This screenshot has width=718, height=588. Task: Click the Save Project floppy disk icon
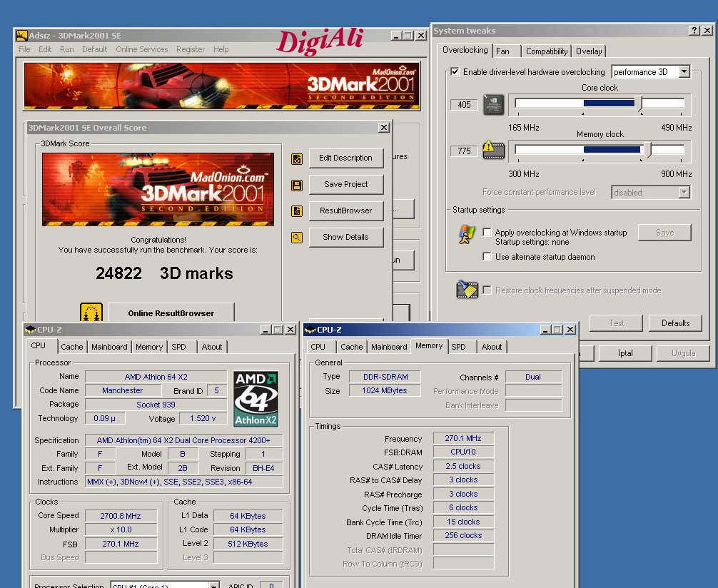coord(297,185)
